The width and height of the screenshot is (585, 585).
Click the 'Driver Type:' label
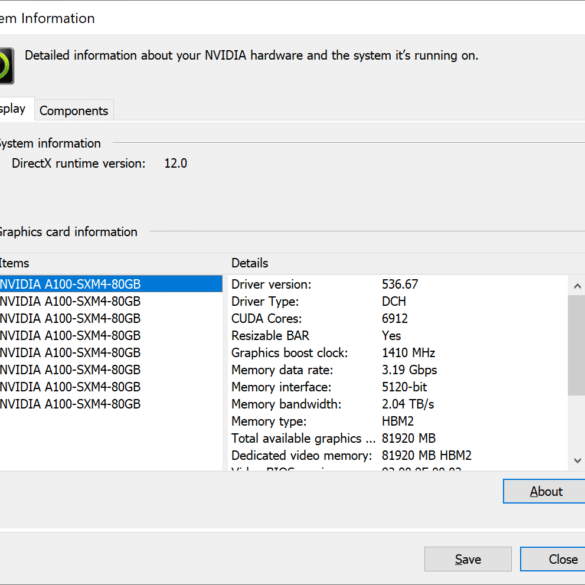pos(265,301)
